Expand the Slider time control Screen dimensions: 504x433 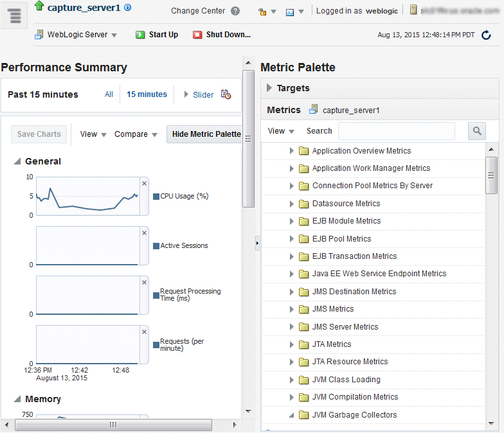186,94
